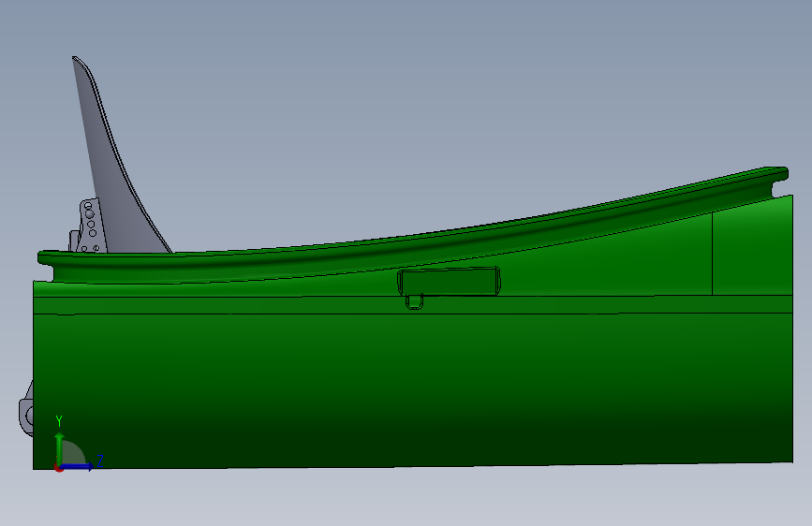
Task: Pick the rectangular recess on green body
Action: (x=449, y=281)
